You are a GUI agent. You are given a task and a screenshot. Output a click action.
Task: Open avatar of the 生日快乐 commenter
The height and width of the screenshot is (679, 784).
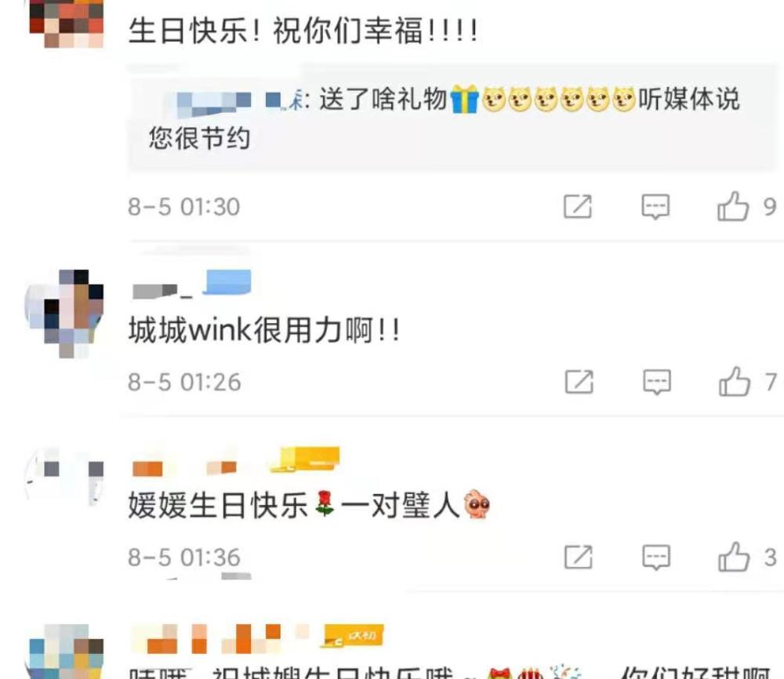pyautogui.click(x=66, y=23)
